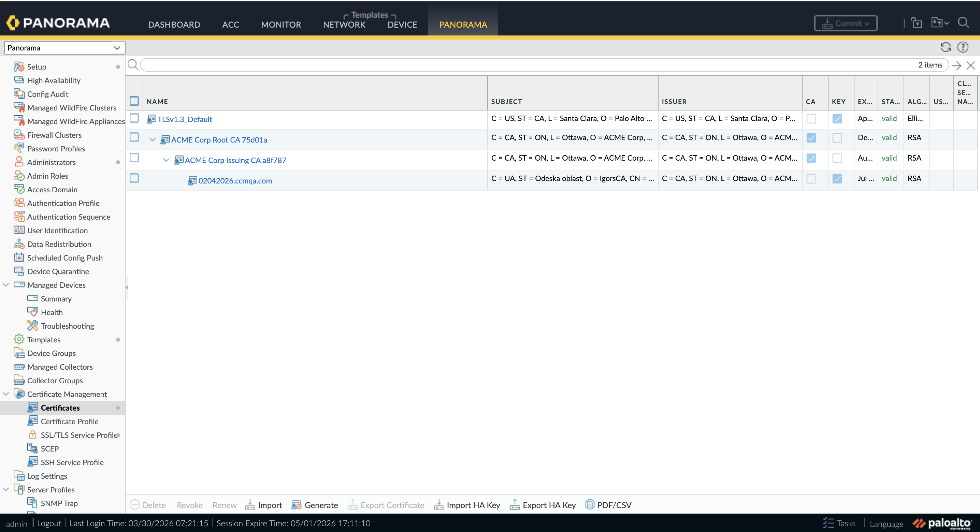Click the Scheduled Config Push icon
The width and height of the screenshot is (980, 532).
[x=19, y=257]
